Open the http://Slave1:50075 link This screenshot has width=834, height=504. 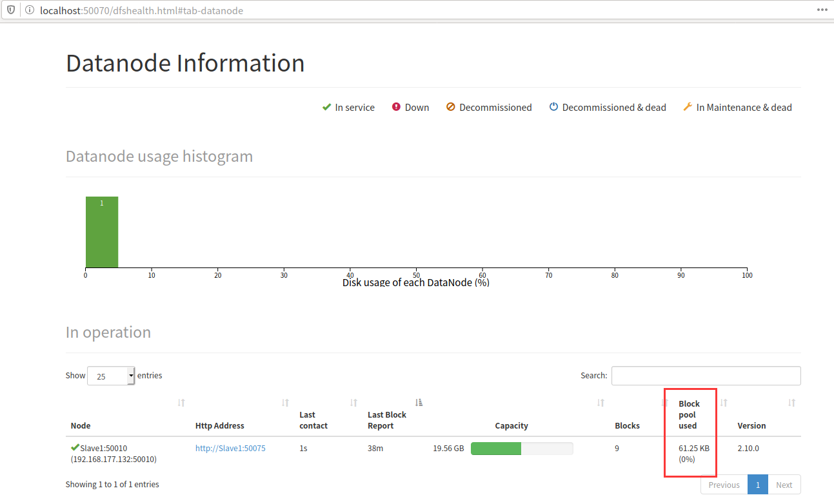230,448
